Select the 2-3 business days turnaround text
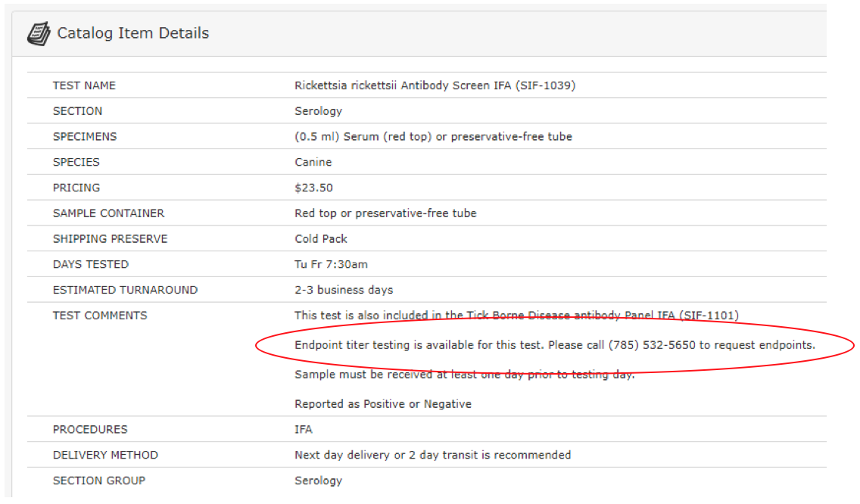The height and width of the screenshot is (504, 860). [344, 290]
